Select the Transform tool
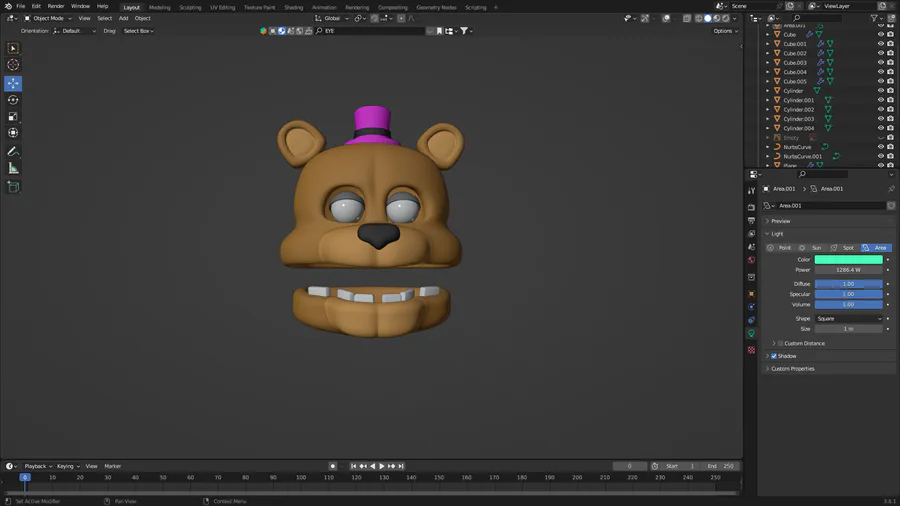This screenshot has width=900, height=506. click(x=13, y=133)
